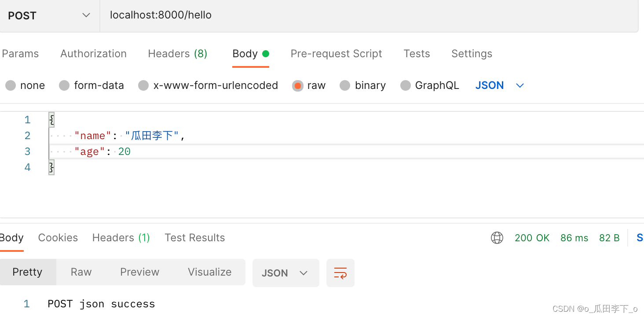Open the request Settings tab

click(x=472, y=54)
